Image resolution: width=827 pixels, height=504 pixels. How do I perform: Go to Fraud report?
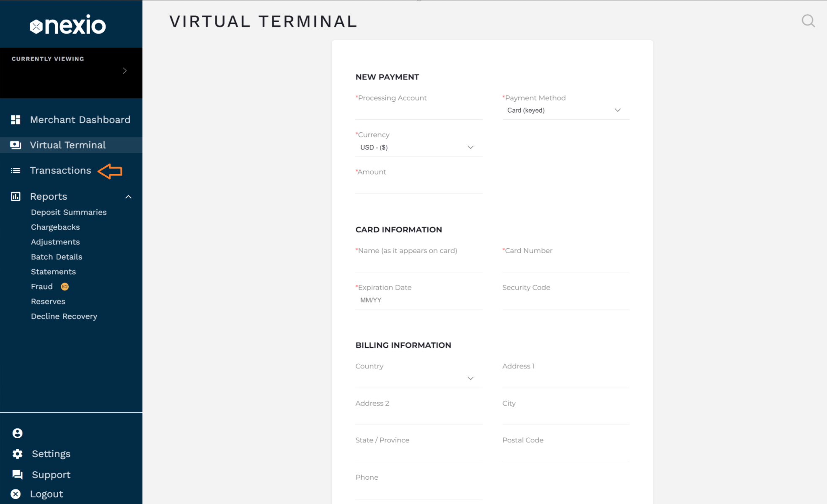click(x=42, y=287)
